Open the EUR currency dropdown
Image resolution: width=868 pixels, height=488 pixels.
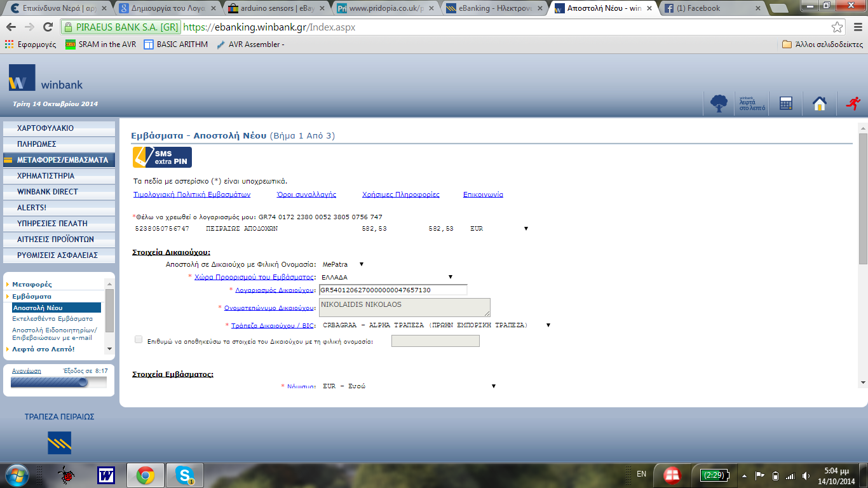493,386
